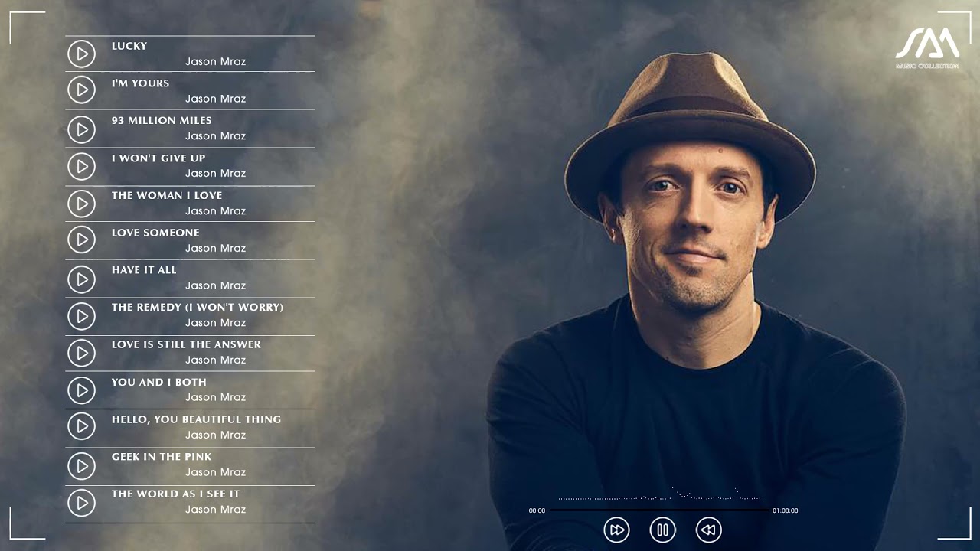Click the 00:00 elapsed time label
The height and width of the screenshot is (551, 980).
[537, 510]
